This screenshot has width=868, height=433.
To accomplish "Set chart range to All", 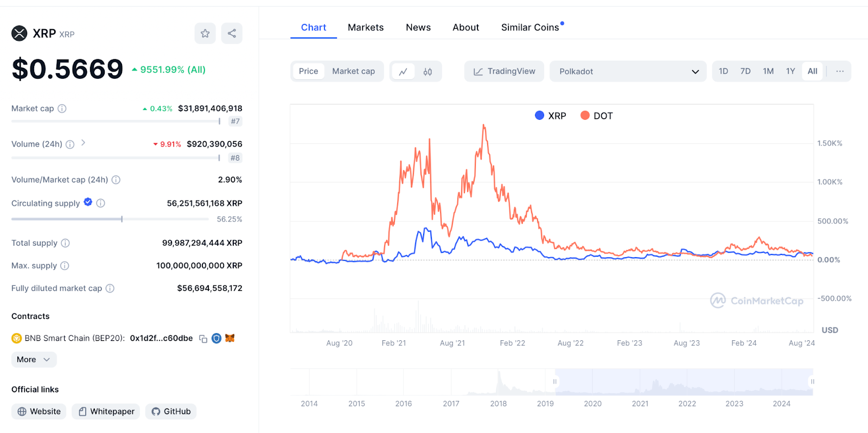I will (x=812, y=72).
